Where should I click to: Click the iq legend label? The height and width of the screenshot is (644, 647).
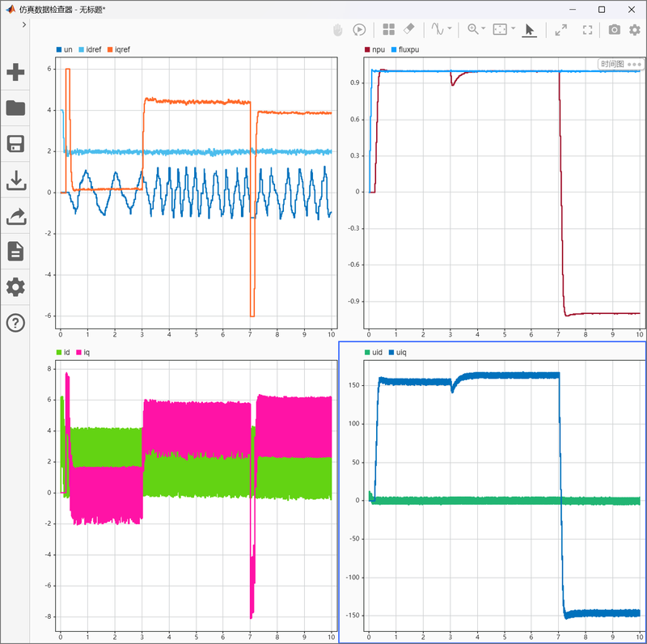pos(87,352)
